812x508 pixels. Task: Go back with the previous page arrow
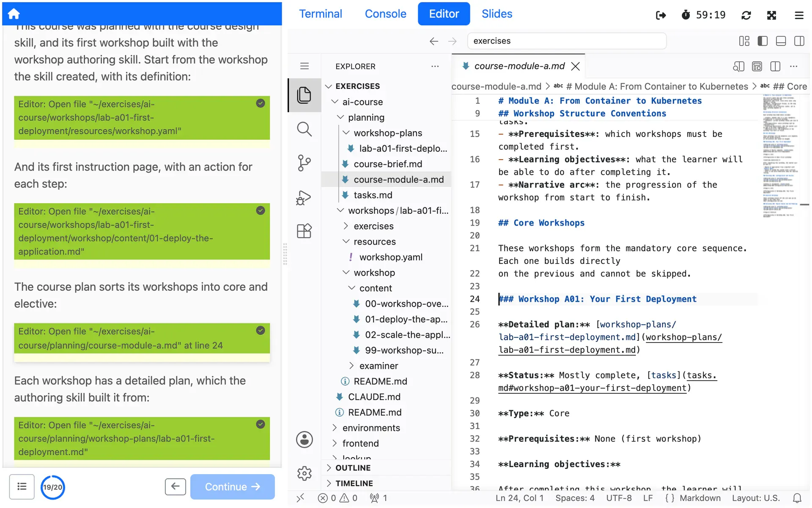(175, 486)
